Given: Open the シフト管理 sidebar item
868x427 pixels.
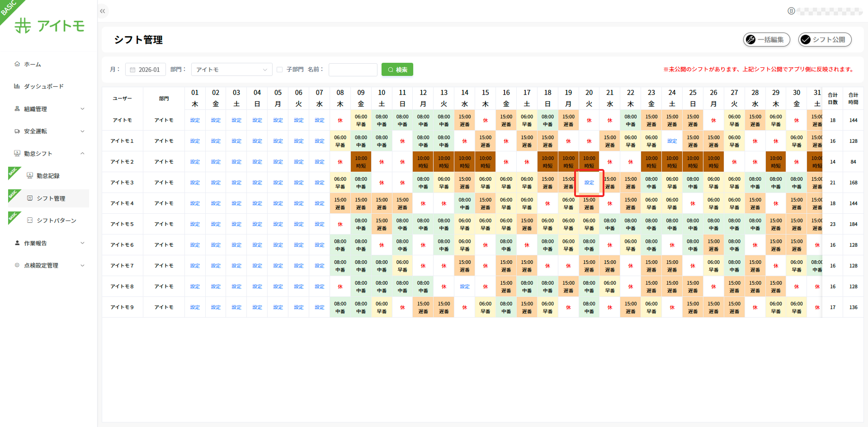Looking at the screenshot, I should coord(51,198).
